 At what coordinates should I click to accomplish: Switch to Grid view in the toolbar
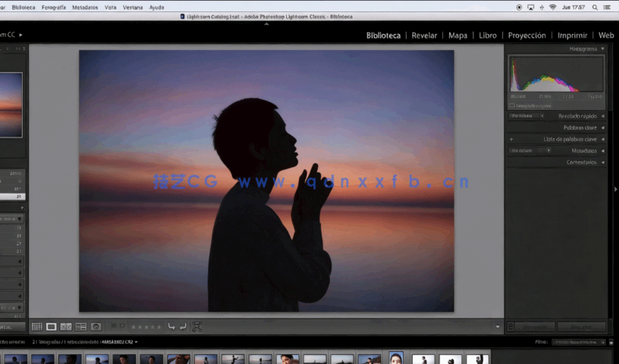(x=36, y=327)
